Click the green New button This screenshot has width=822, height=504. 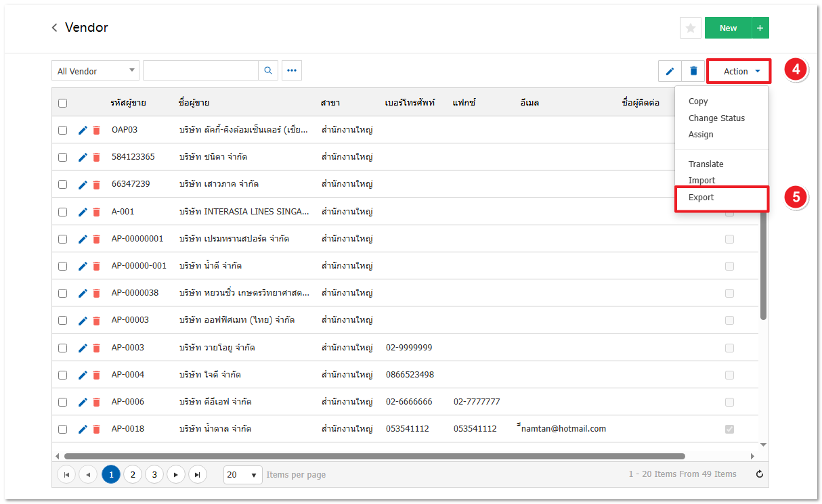click(x=728, y=28)
